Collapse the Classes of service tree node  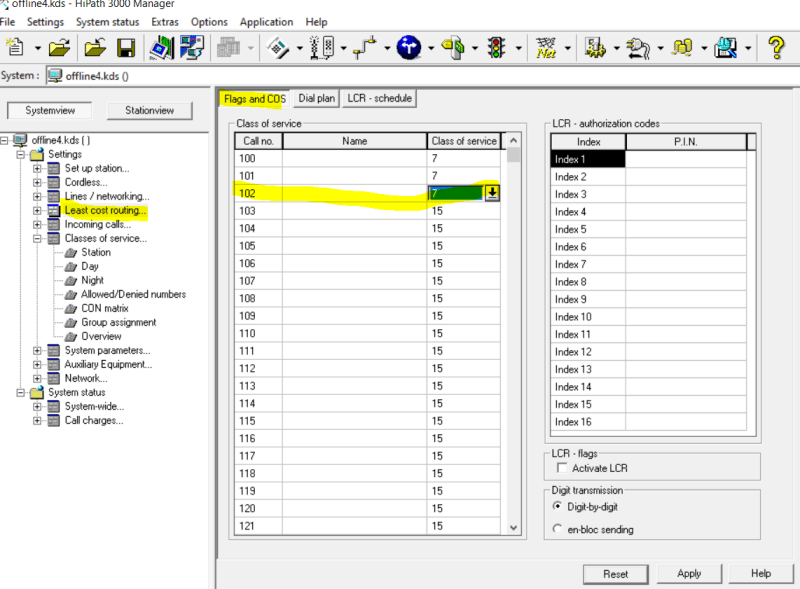coord(37,238)
